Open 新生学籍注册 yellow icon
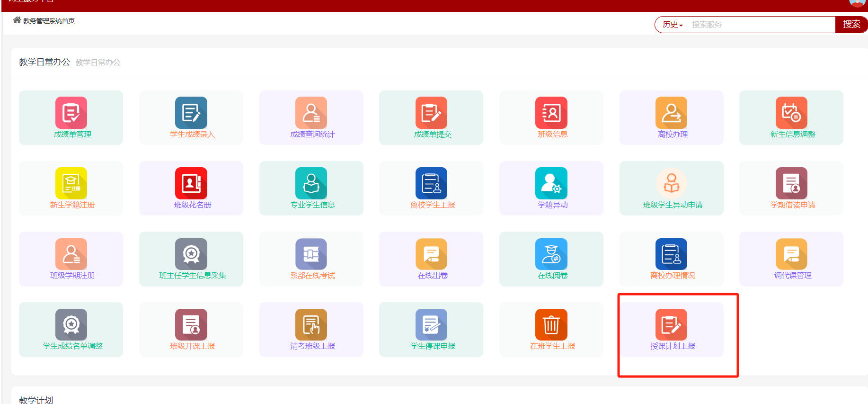This screenshot has height=404, width=868. (x=71, y=183)
